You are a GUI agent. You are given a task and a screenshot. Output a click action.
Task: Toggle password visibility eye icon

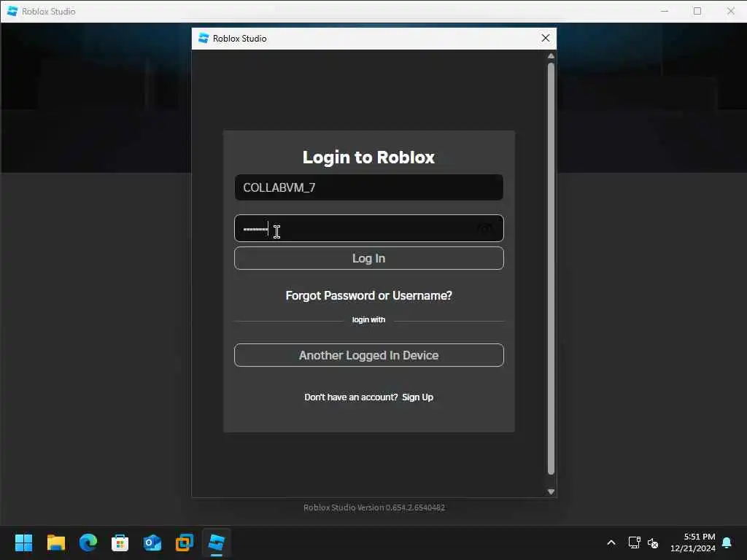[x=485, y=228]
